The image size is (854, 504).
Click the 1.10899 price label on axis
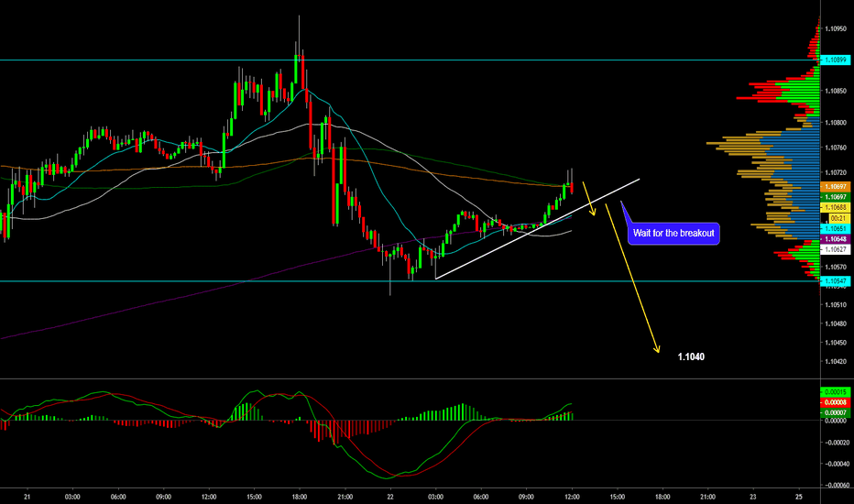835,60
